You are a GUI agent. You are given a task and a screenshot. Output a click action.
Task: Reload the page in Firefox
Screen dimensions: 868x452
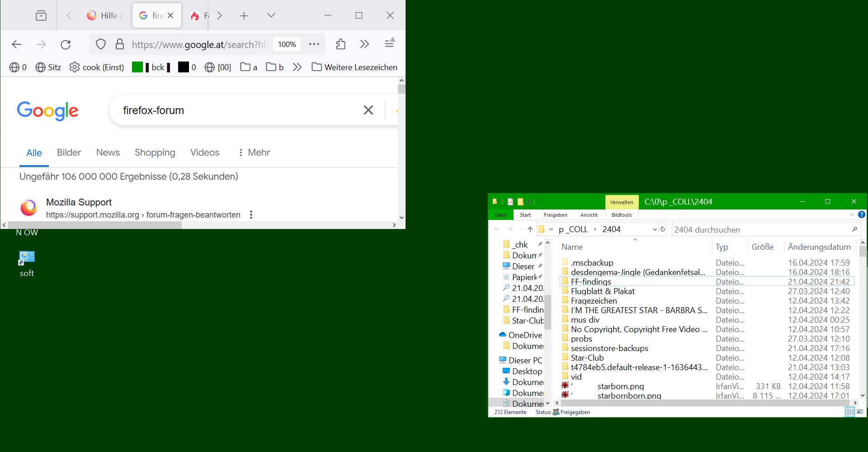[66, 44]
